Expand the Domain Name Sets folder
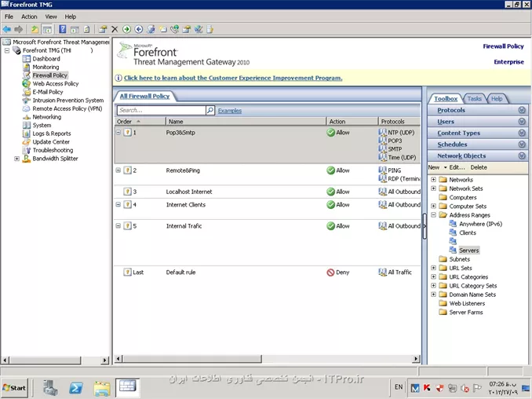The width and height of the screenshot is (532, 399). coord(434,295)
